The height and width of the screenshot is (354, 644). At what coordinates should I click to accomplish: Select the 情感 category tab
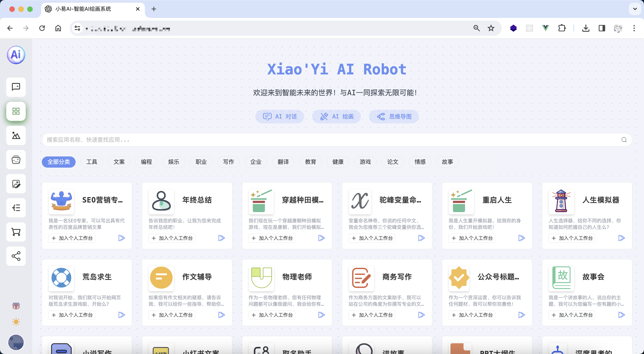coord(420,162)
